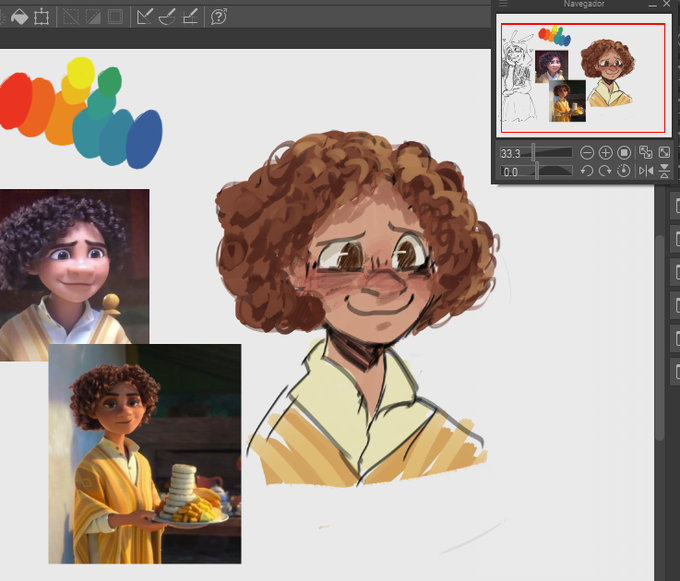The image size is (680, 581).
Task: Open Clip Studio support help icon
Action: (x=219, y=17)
